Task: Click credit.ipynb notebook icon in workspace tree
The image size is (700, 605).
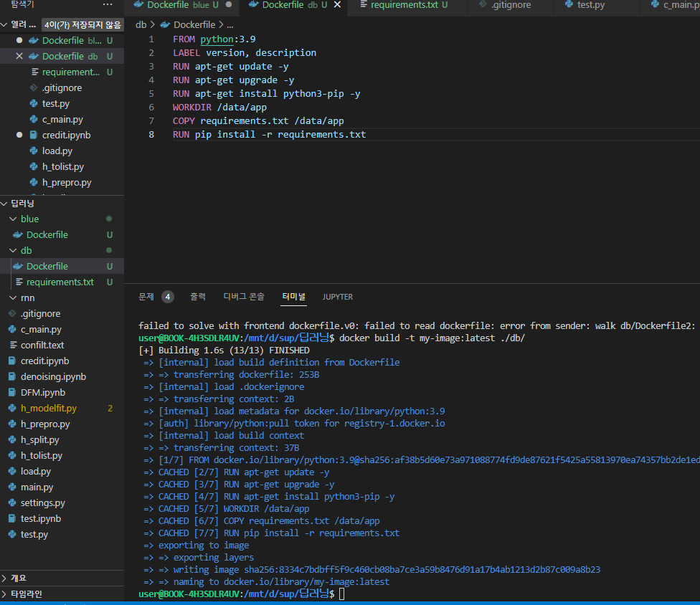Action: [12, 361]
